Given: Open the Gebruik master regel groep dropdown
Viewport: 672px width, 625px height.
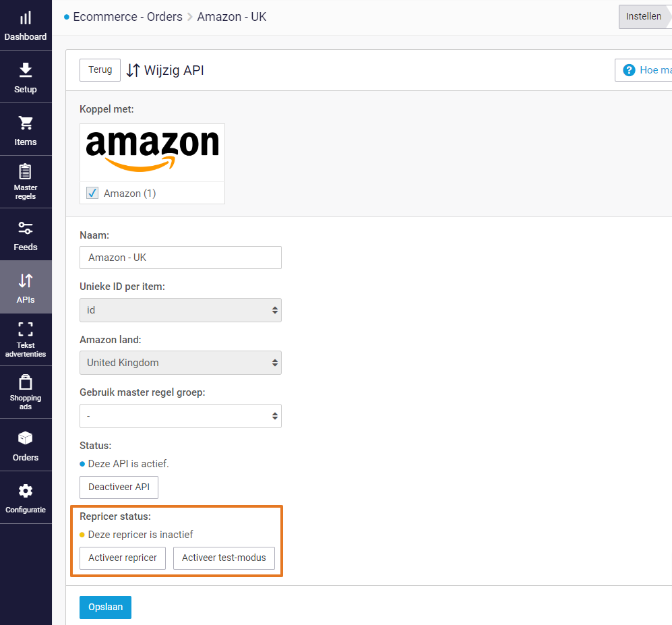Looking at the screenshot, I should pos(181,416).
